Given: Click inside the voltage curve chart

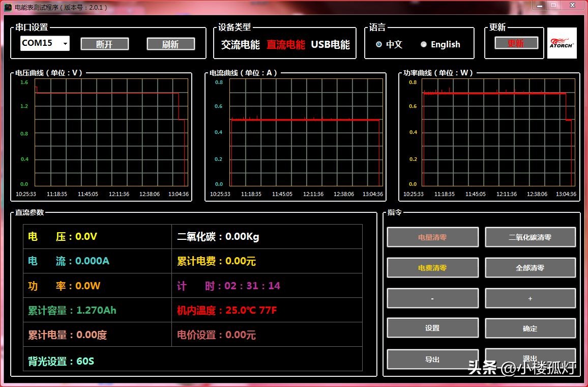Looking at the screenshot, I should [111, 132].
